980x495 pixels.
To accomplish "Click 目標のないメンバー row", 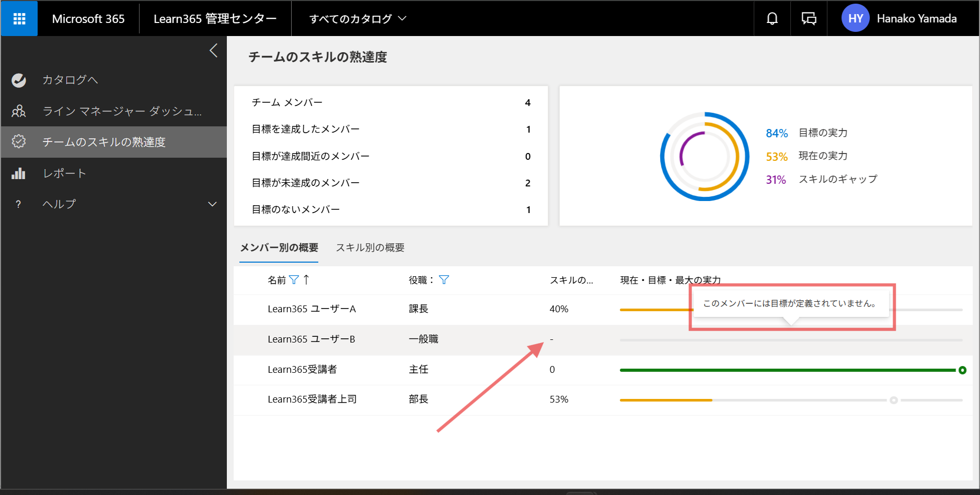I will [391, 209].
